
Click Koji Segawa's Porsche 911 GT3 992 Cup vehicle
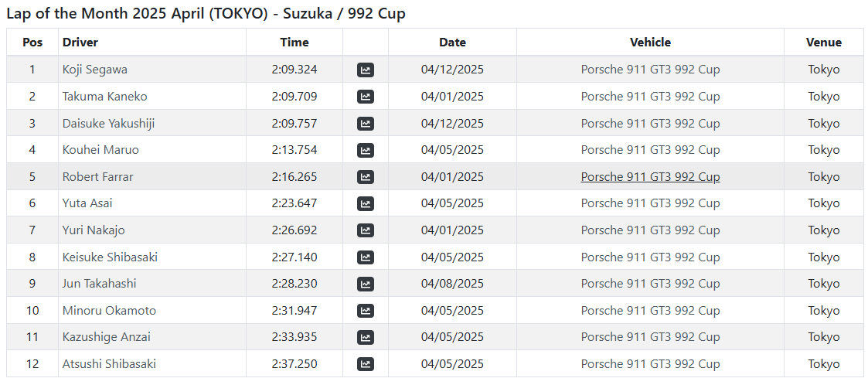point(651,70)
